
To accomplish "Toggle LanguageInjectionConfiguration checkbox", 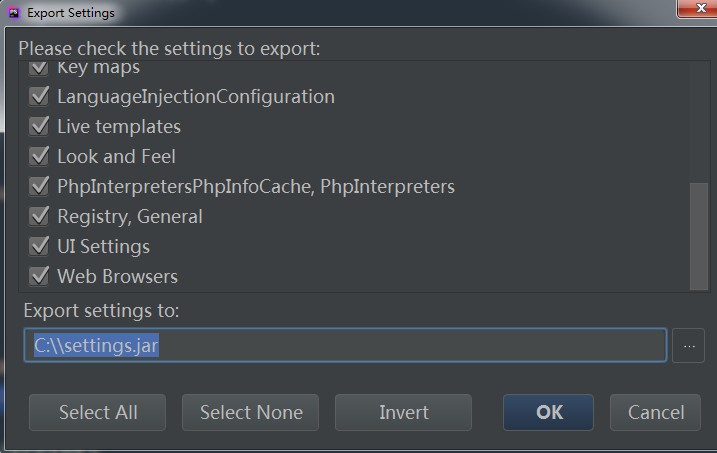I will 39,96.
